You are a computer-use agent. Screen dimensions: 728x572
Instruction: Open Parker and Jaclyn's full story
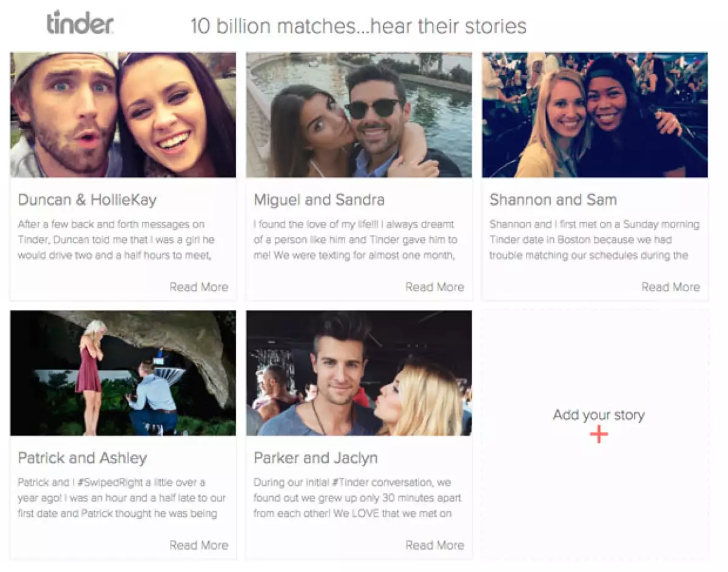tap(434, 545)
